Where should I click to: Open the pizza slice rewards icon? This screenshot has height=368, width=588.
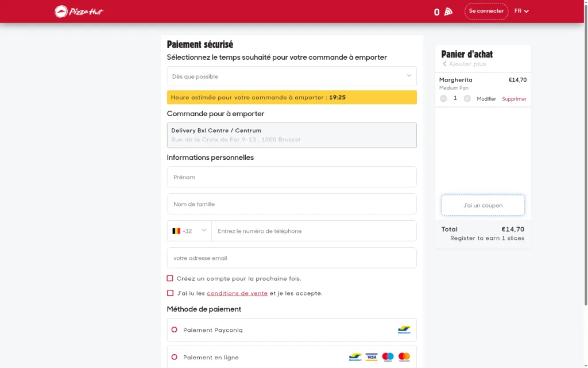click(448, 11)
